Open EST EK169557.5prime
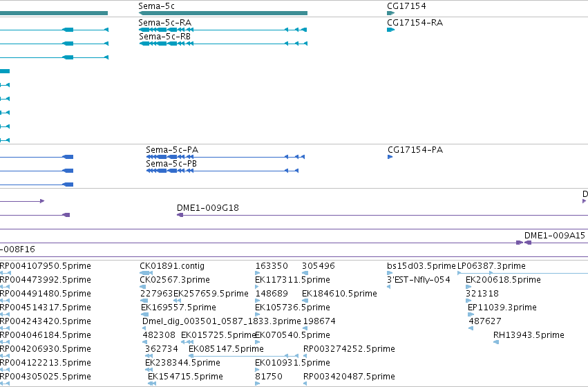 click(178, 308)
